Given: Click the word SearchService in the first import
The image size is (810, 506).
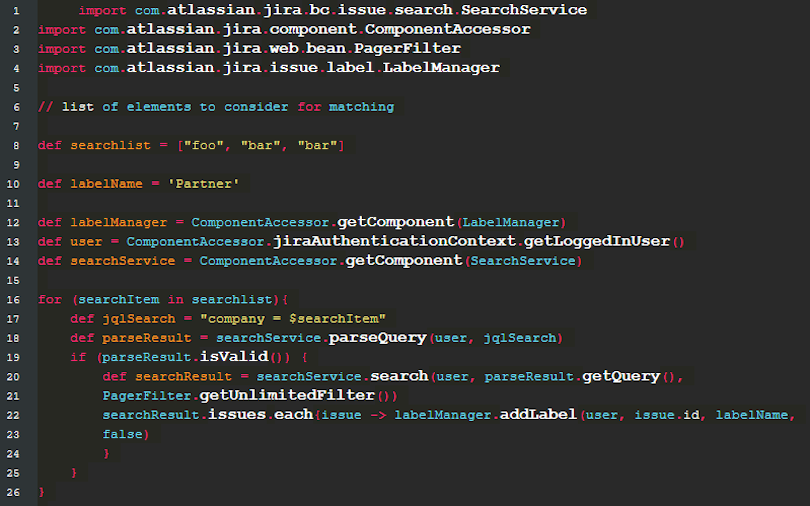Looking at the screenshot, I should 524,10.
